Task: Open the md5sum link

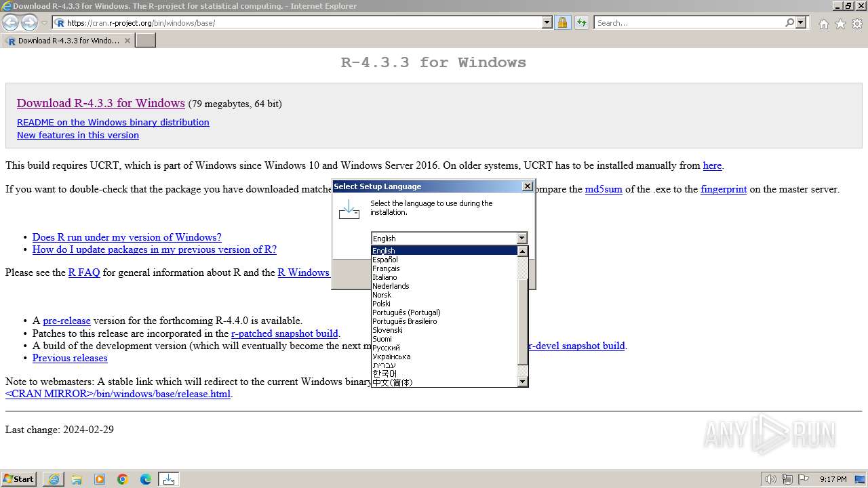Action: point(604,190)
